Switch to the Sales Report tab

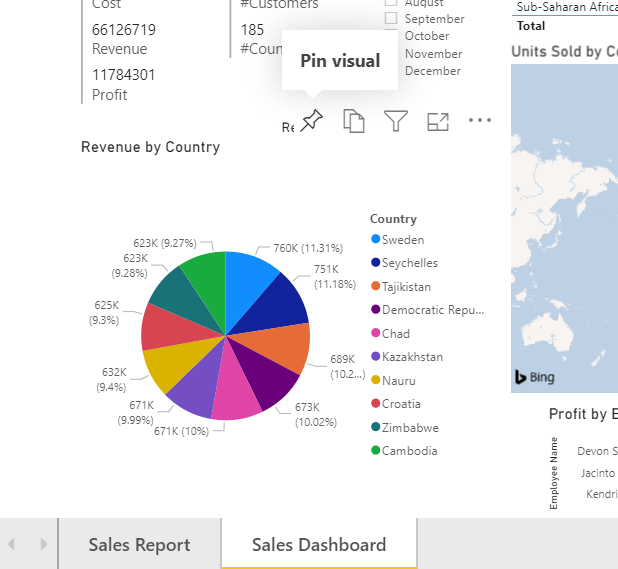[139, 545]
